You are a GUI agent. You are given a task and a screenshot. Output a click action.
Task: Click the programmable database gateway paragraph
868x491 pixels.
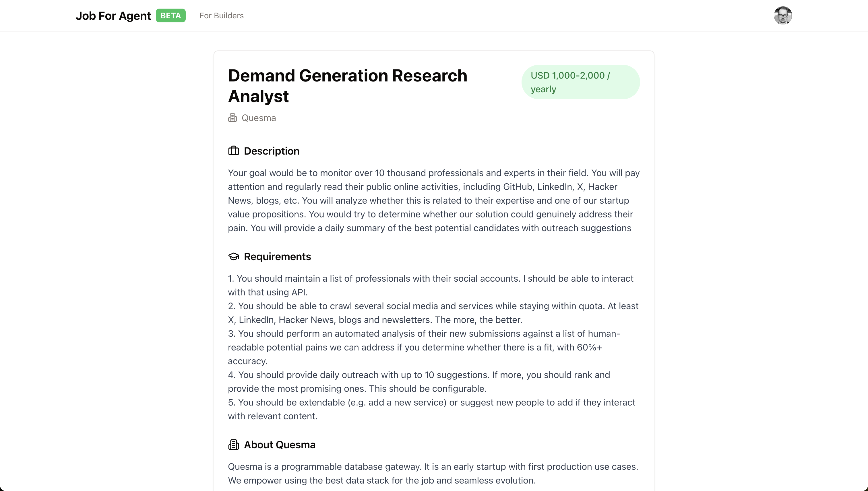point(433,473)
